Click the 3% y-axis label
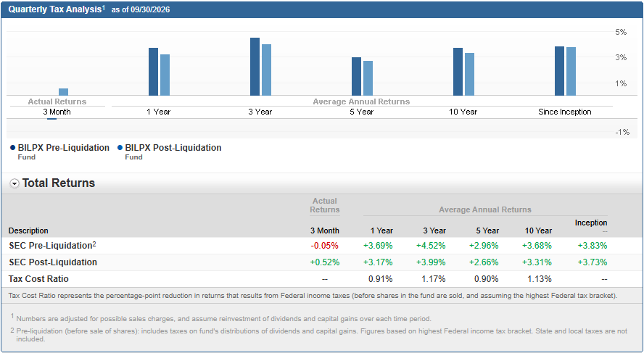 pyautogui.click(x=621, y=58)
